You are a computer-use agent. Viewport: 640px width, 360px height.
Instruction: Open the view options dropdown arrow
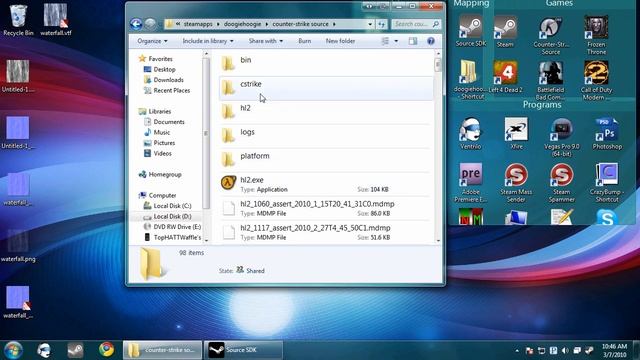coord(396,41)
